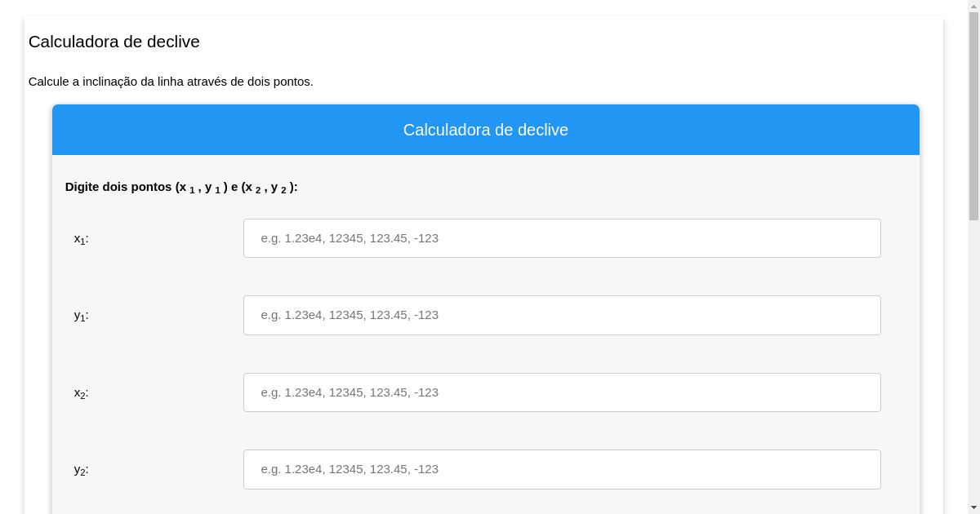Viewport: 980px width, 514px height.
Task: Click inside the x₁ input field
Action: pyautogui.click(x=562, y=238)
